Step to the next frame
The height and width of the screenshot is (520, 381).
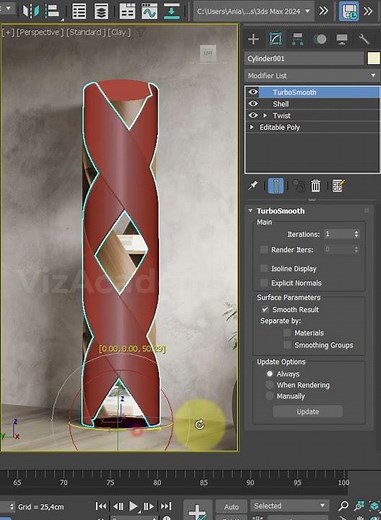tap(148, 506)
